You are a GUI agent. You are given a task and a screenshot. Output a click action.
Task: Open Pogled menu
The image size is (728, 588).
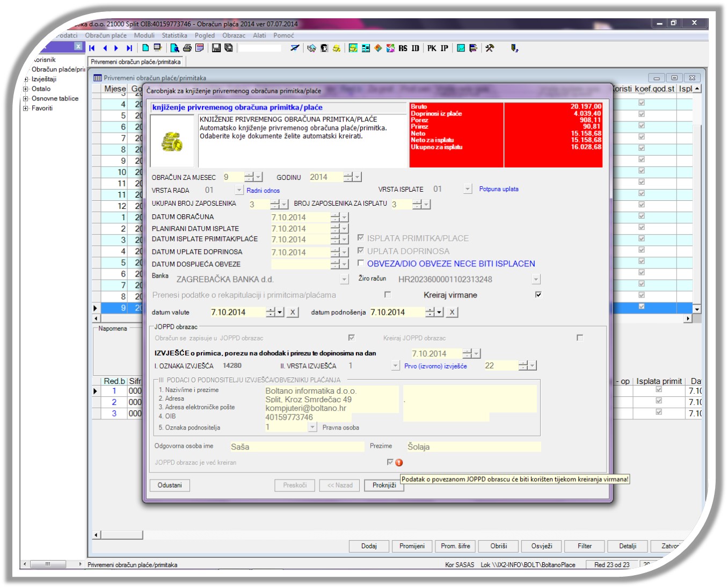pos(205,35)
